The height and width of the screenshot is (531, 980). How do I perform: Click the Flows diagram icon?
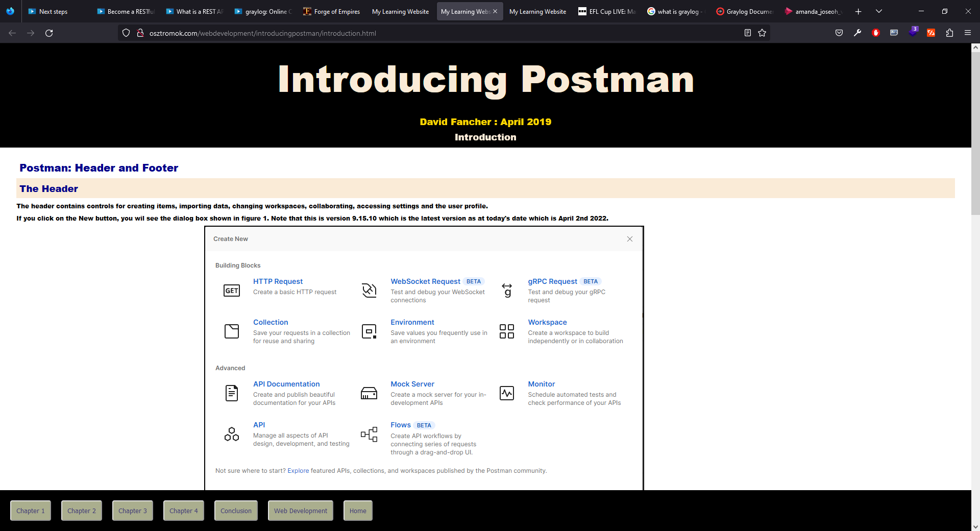tap(369, 435)
